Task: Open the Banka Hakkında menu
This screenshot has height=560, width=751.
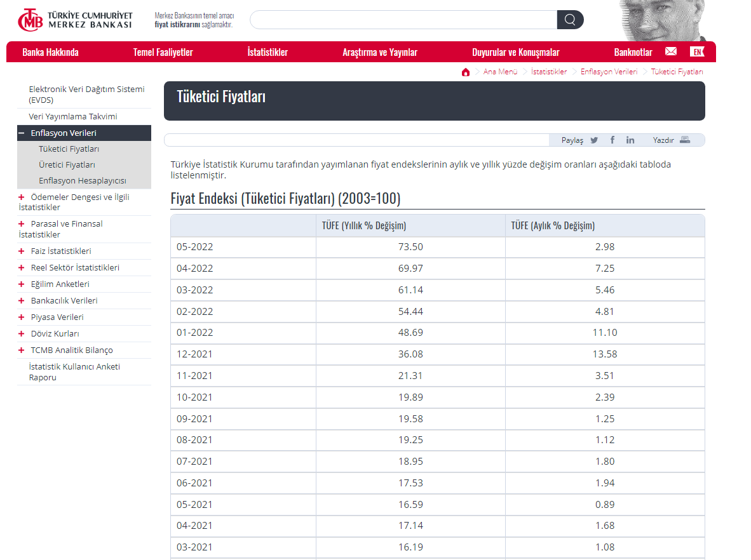Action: pyautogui.click(x=50, y=52)
